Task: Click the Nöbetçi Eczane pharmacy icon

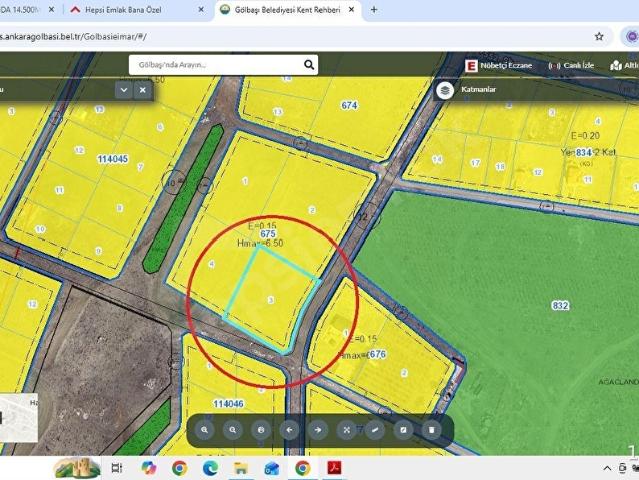Action: tap(471, 66)
